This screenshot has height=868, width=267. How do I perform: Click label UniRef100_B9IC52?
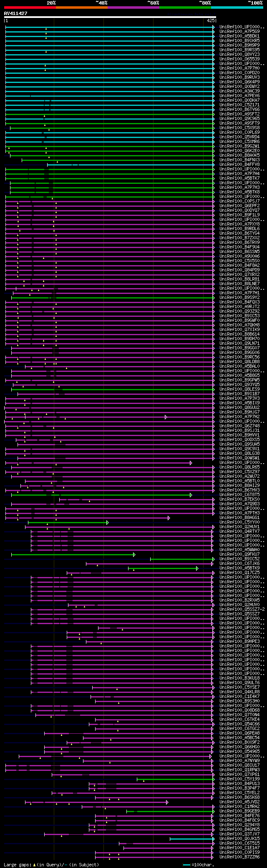[x=239, y=559]
